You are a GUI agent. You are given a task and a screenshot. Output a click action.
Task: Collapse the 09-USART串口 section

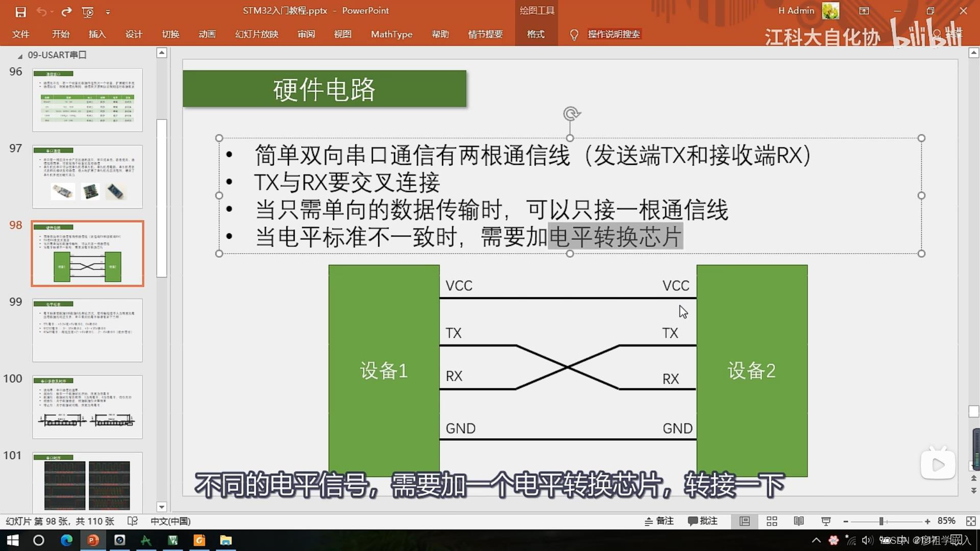click(x=20, y=56)
